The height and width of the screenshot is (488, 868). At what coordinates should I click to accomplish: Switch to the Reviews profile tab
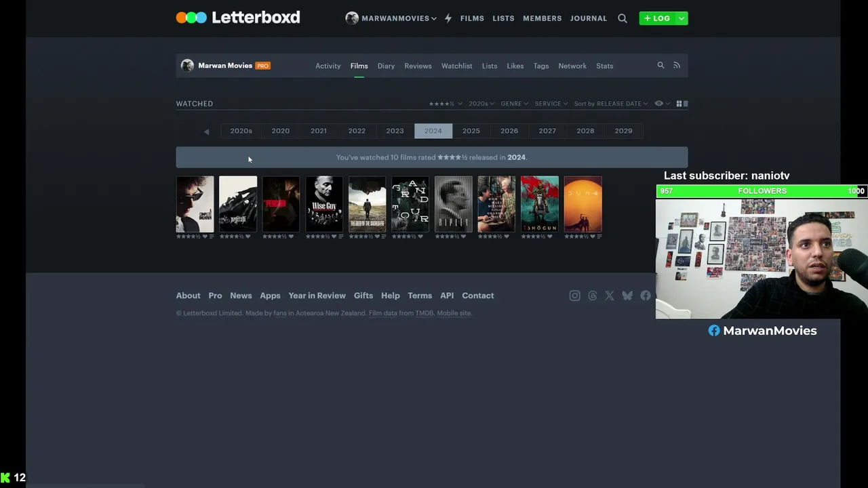tap(418, 66)
